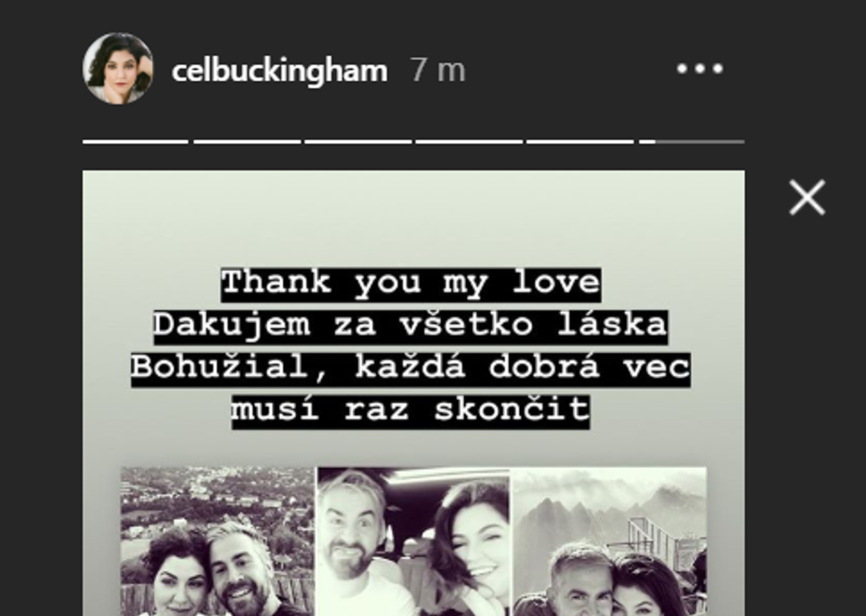Image resolution: width=866 pixels, height=616 pixels.
Task: Click the right mountain couple photo
Action: tap(609, 541)
